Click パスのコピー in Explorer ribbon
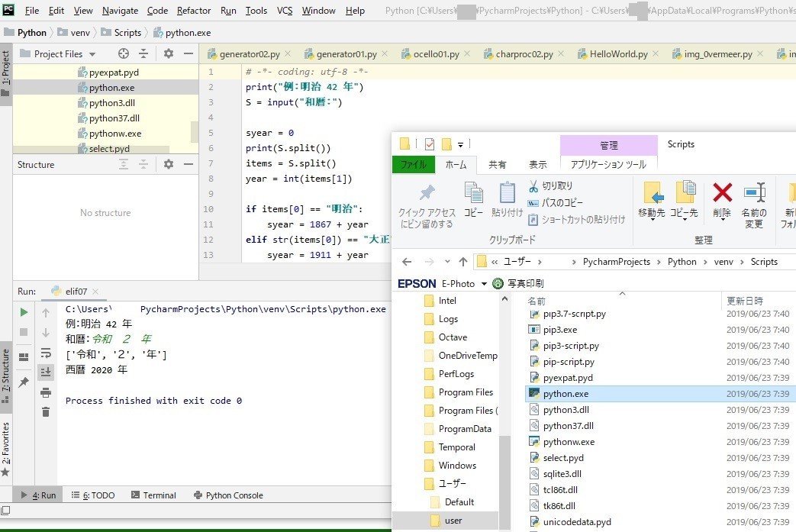Viewport: 796px width, 532px height. 556,203
